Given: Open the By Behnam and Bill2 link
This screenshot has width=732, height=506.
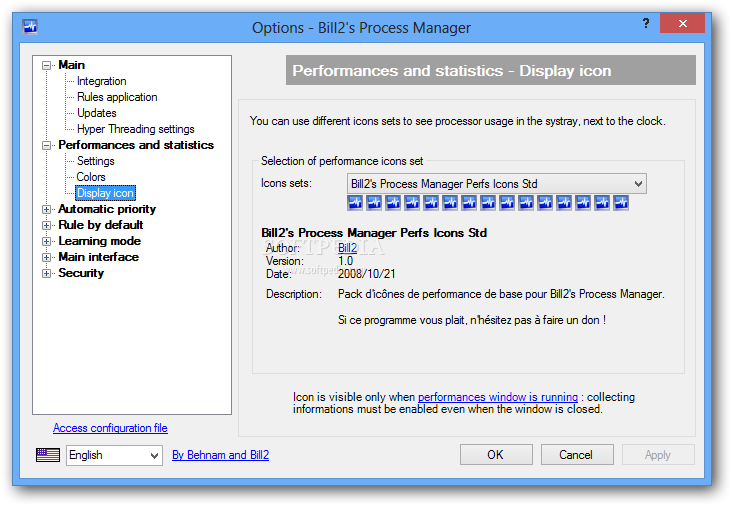Looking at the screenshot, I should coord(220,455).
